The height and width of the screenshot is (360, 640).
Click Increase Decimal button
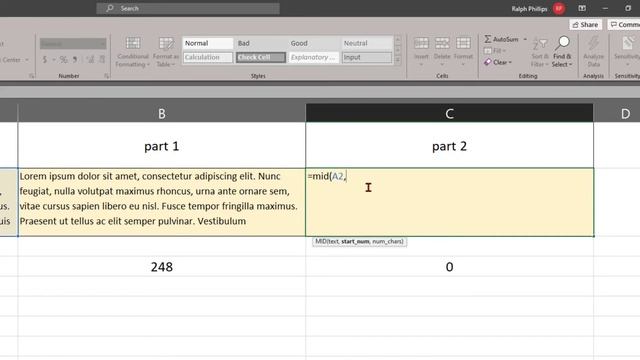point(90,60)
